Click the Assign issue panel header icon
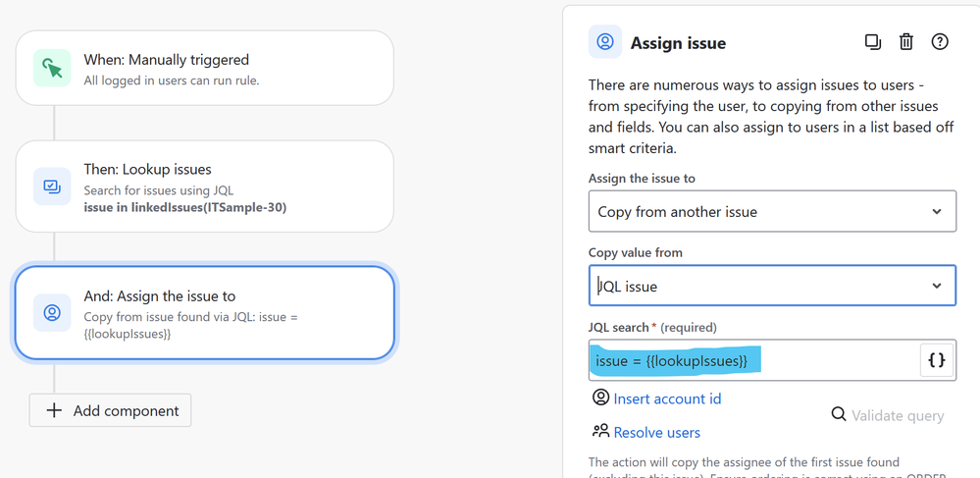This screenshot has height=478, width=980. click(605, 42)
